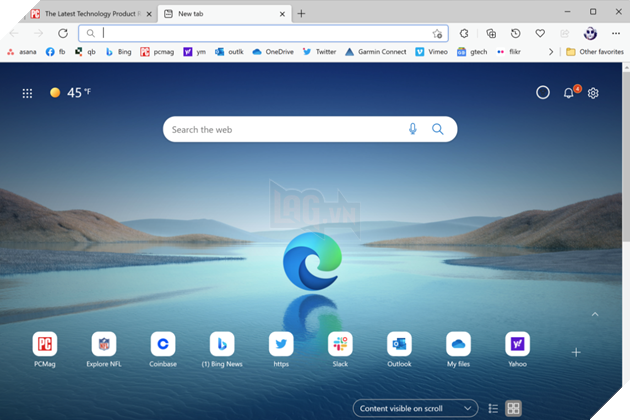Open the notifications bell
Screen dimensions: 630x420
coord(569,93)
